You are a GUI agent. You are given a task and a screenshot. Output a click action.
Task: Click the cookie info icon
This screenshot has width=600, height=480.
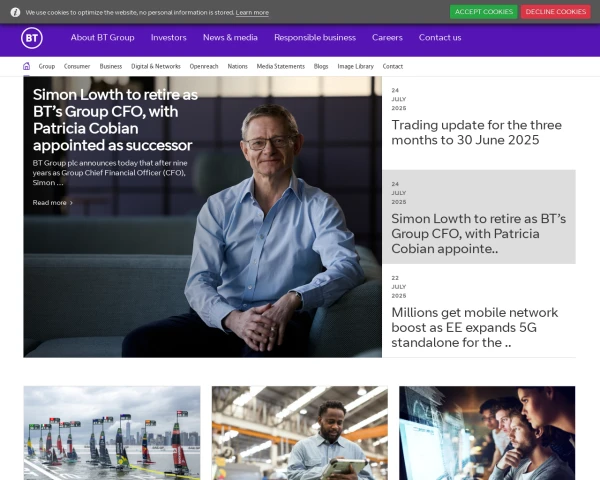pos(15,12)
